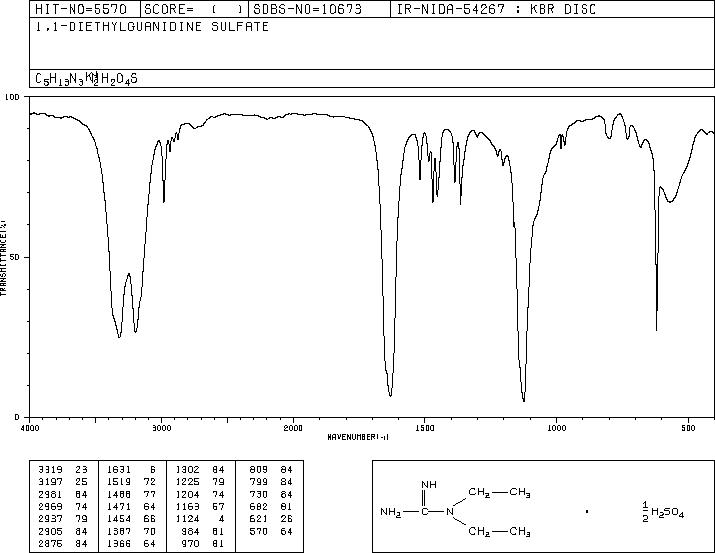Screen dimensions: 715x553
Task: Click the lower CH2—CH3 ethyl group
Action: 499,532
